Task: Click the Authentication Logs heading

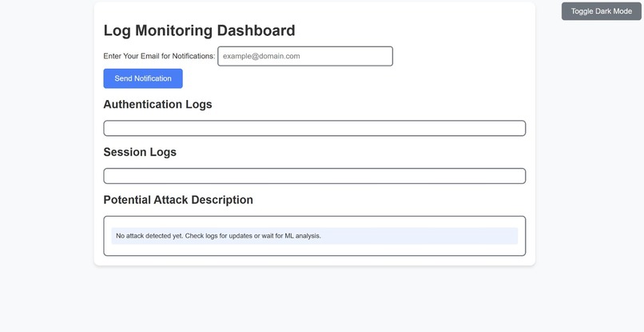Action: (x=157, y=105)
